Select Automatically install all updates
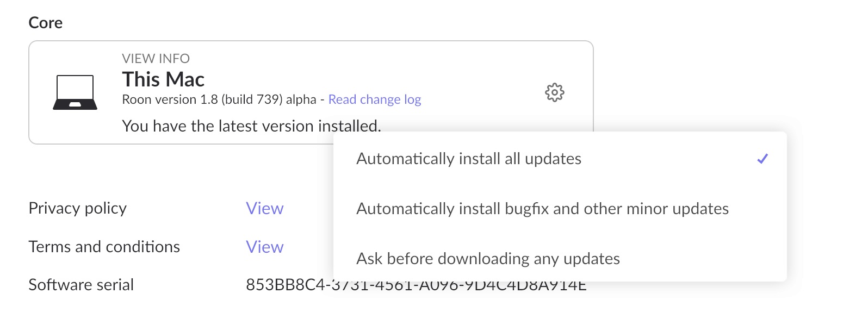Screen dimensions: 868x312 [x=468, y=159]
